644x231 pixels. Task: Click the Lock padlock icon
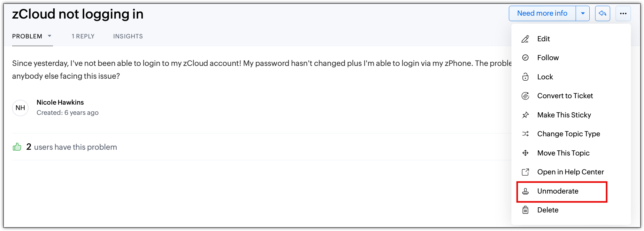[525, 77]
